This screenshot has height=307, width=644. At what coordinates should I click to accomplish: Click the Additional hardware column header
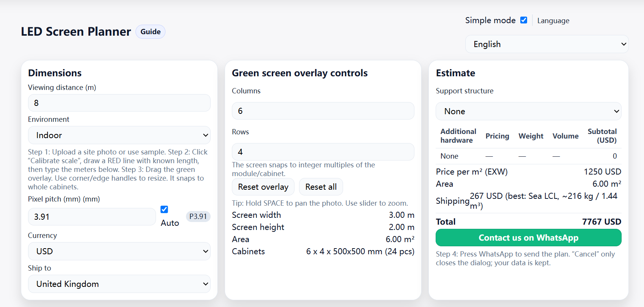click(458, 136)
